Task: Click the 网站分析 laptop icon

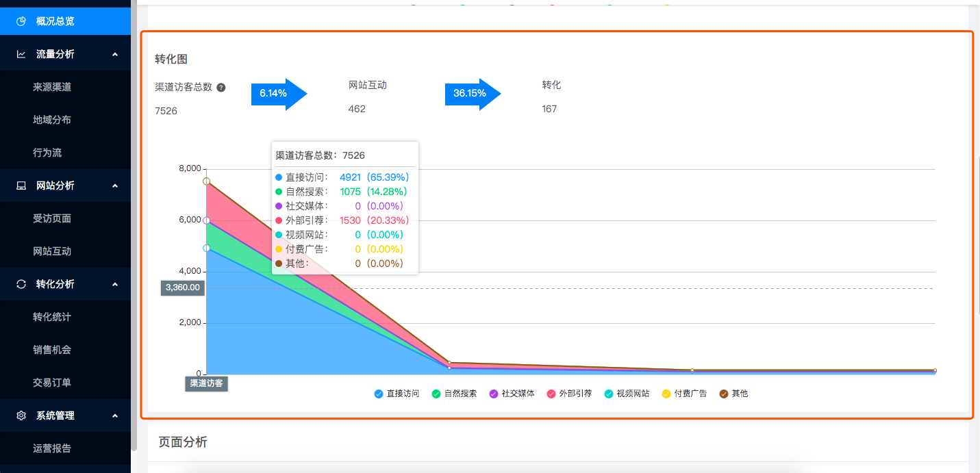Action: tap(21, 186)
